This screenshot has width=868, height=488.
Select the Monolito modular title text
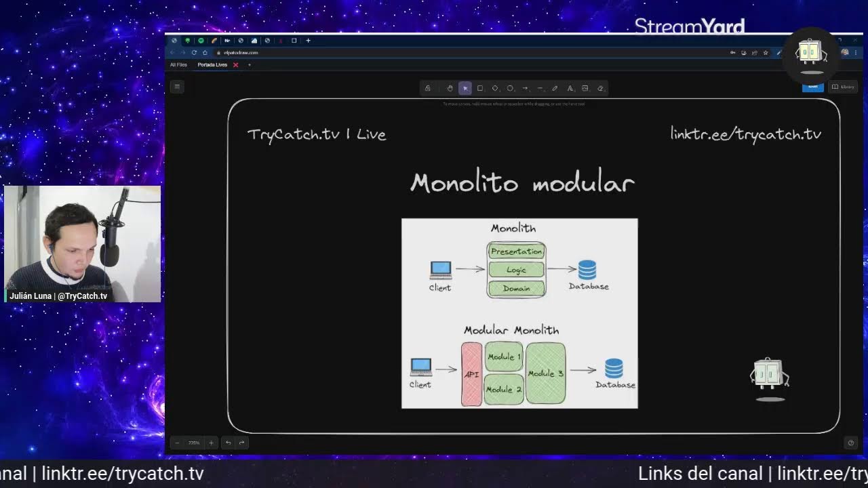(522, 183)
